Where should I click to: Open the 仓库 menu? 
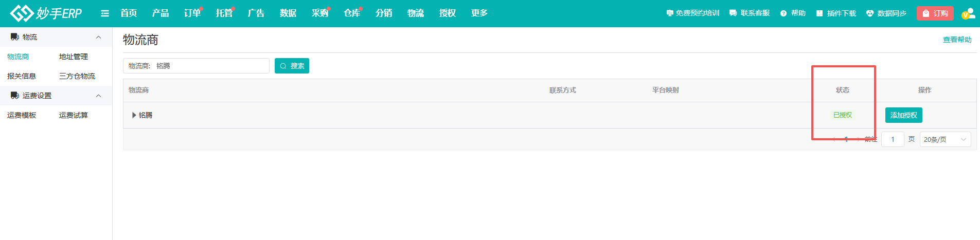pyautogui.click(x=352, y=13)
